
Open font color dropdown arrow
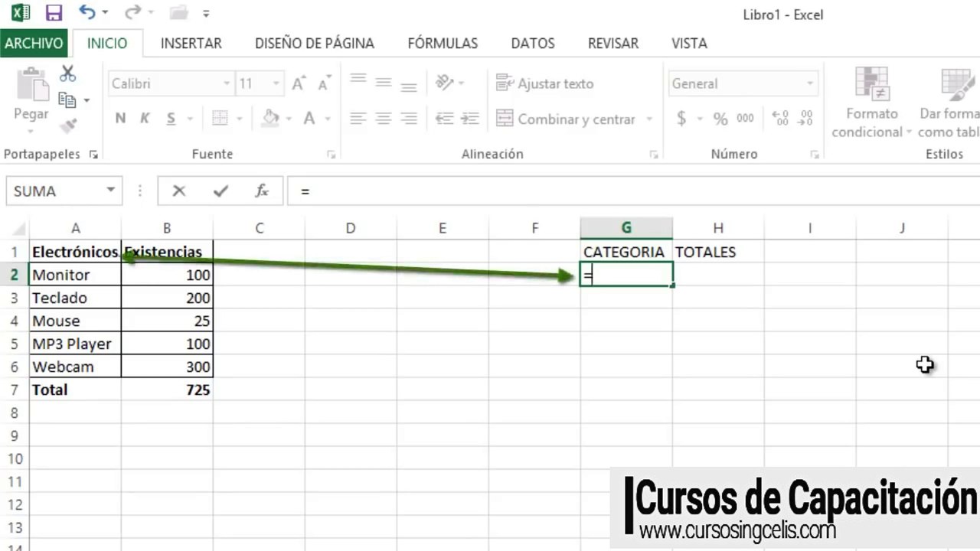coord(328,119)
